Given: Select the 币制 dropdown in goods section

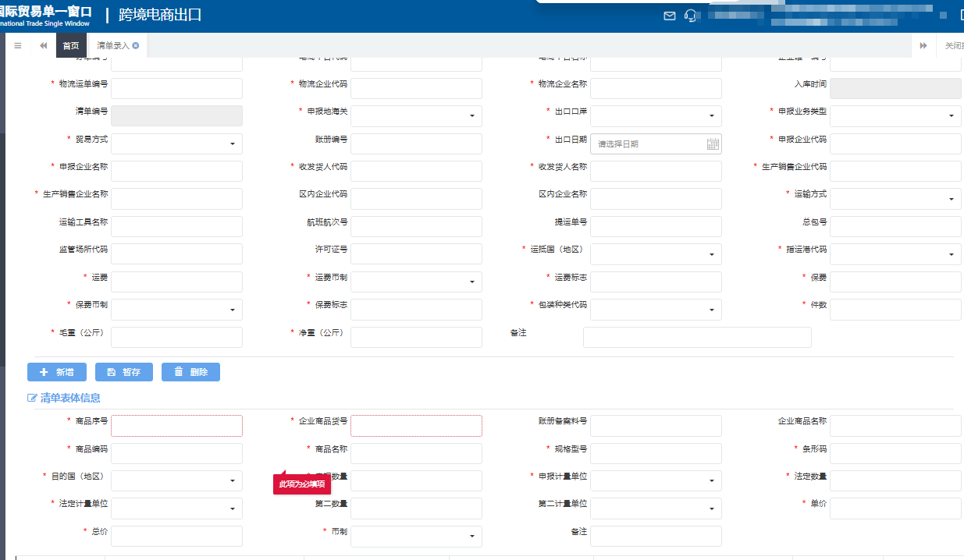Looking at the screenshot, I should tap(416, 536).
